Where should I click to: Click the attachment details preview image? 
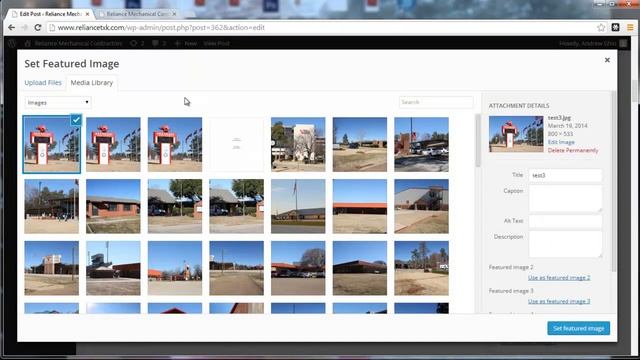(516, 134)
